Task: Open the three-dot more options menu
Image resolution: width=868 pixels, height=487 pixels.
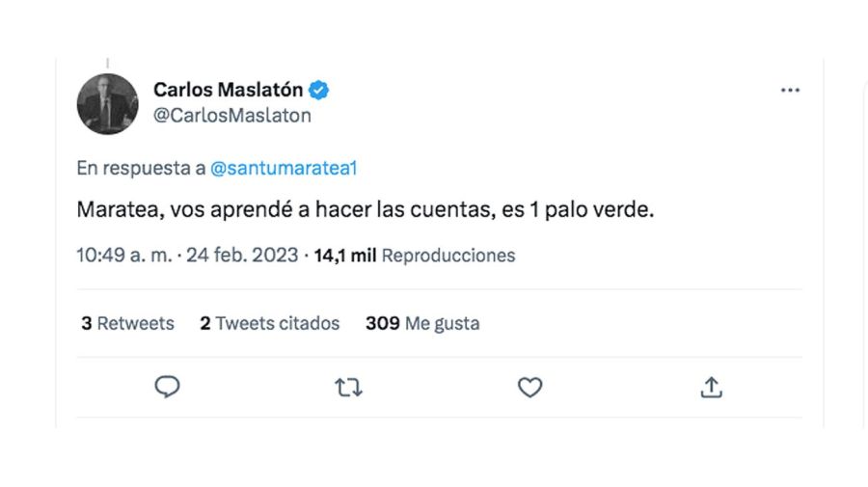Action: click(x=790, y=91)
